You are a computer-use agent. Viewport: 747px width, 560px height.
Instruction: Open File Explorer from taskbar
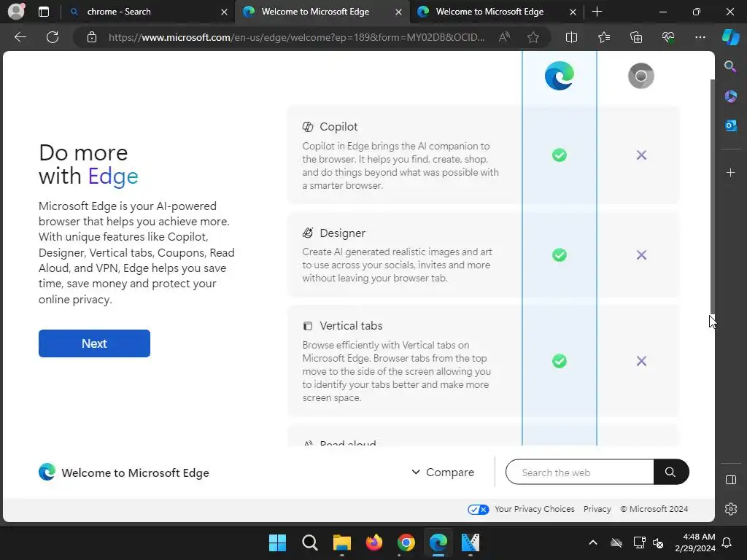point(341,542)
